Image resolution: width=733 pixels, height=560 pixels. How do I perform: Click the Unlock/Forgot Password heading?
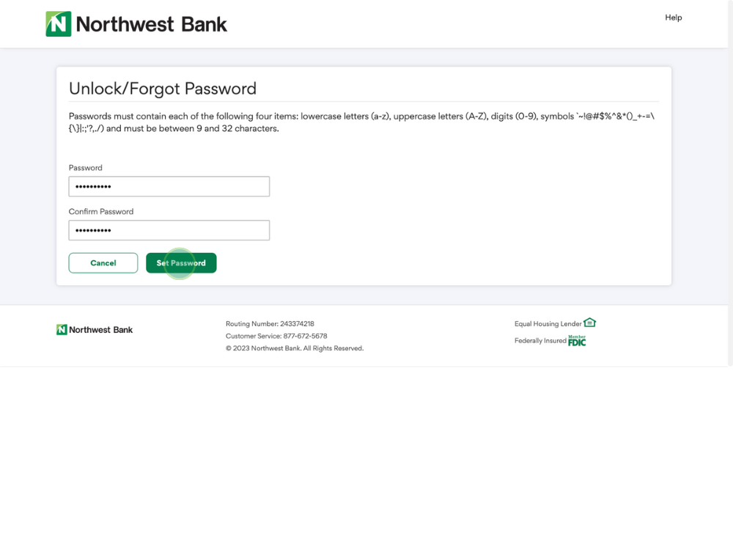click(163, 89)
